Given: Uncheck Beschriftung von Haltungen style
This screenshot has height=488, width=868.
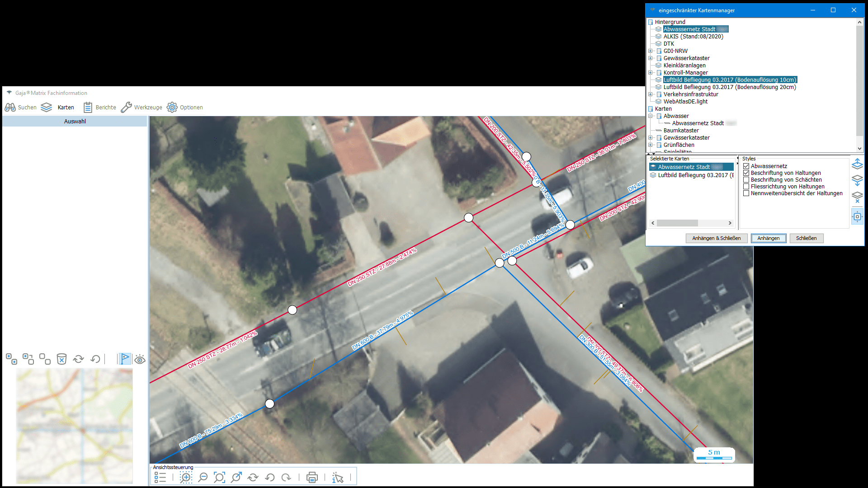Looking at the screenshot, I should click(x=746, y=173).
